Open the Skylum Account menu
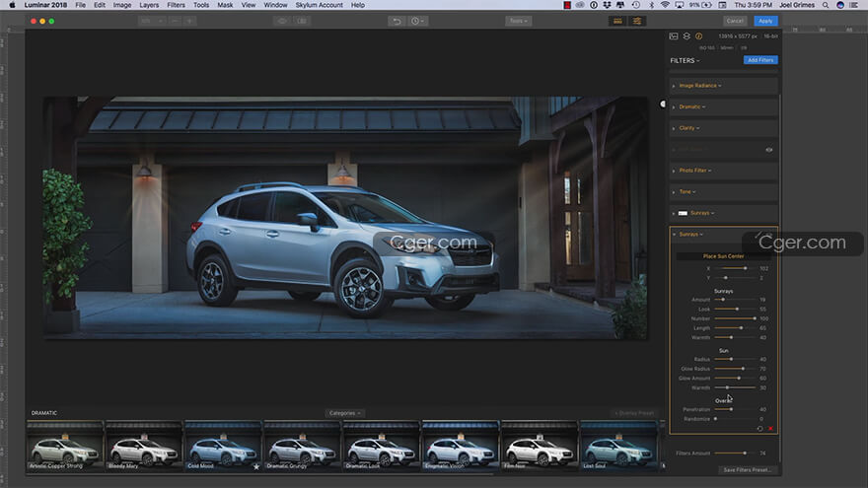The width and height of the screenshot is (868, 488). point(319,5)
